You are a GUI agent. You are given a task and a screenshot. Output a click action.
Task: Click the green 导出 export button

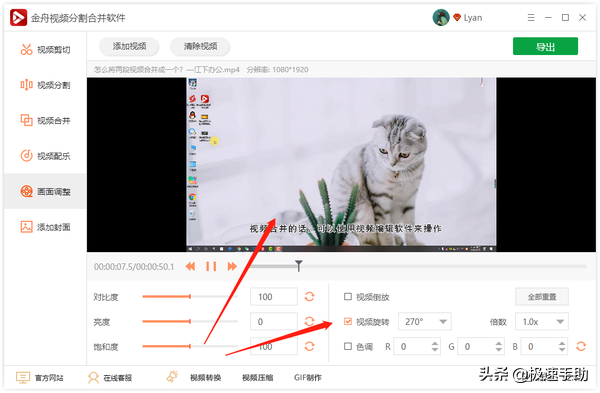click(x=545, y=46)
